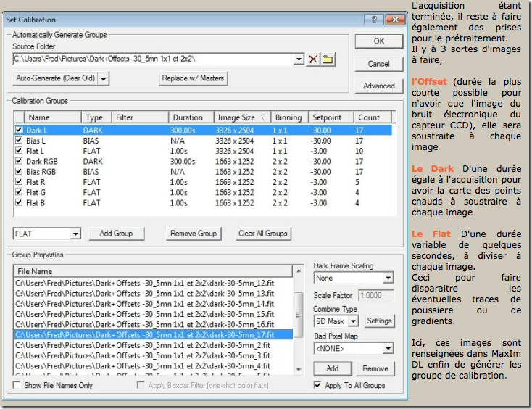
Task: Select the Flat G group name
Action: click(x=36, y=192)
